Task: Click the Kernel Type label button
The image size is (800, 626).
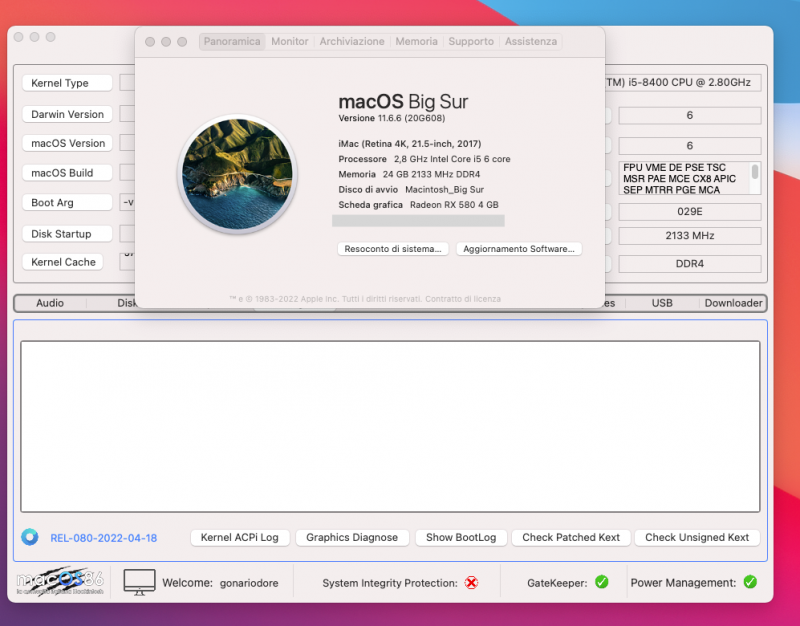Action: coord(67,83)
